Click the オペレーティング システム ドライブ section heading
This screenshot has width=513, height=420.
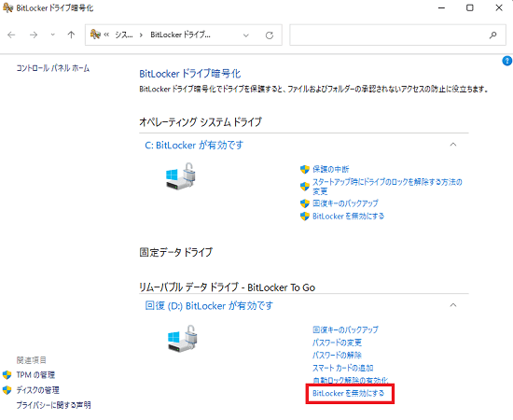[201, 121]
